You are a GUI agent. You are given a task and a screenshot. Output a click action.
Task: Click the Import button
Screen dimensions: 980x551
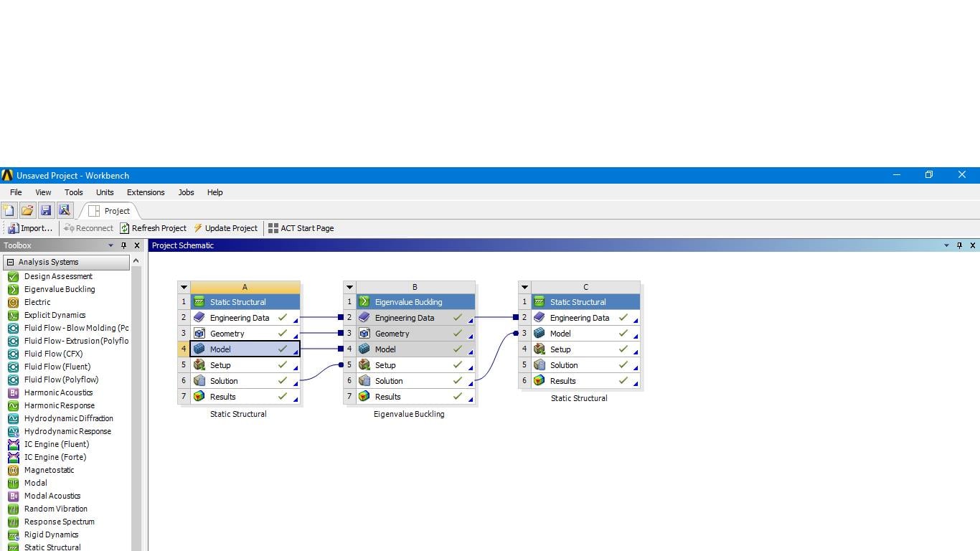pyautogui.click(x=31, y=228)
